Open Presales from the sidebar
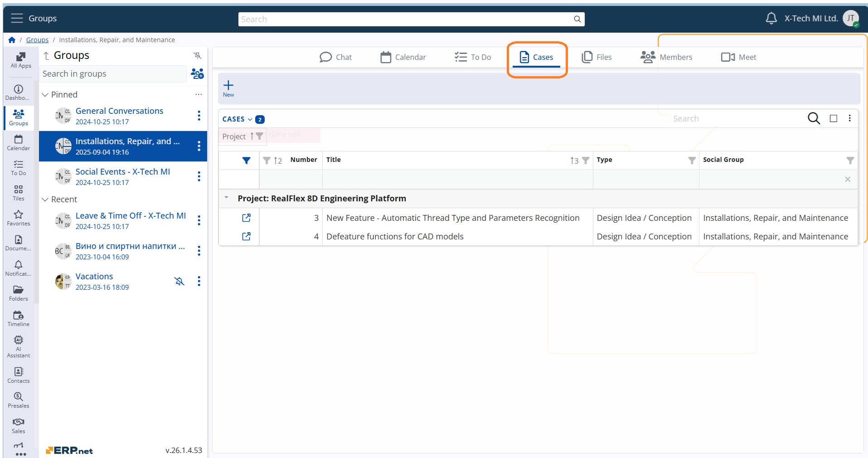Screen dimensions: 868x458 (19, 400)
